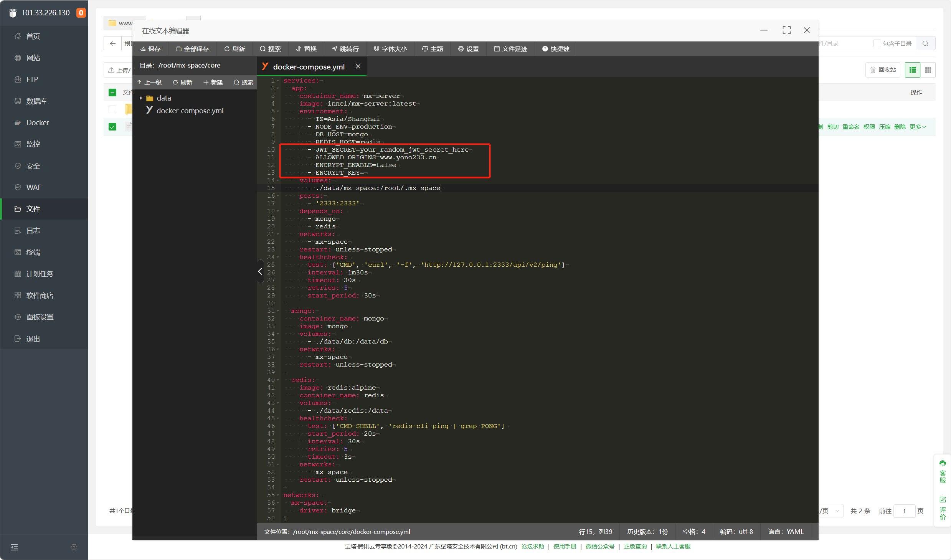
Task: Click the page number input field
Action: tap(904, 511)
